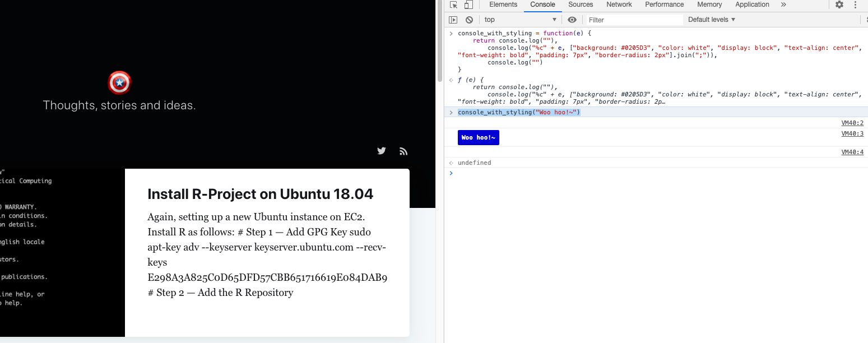Click the console_with_styling = function(e) input line
868x343 pixels.
coord(524,34)
